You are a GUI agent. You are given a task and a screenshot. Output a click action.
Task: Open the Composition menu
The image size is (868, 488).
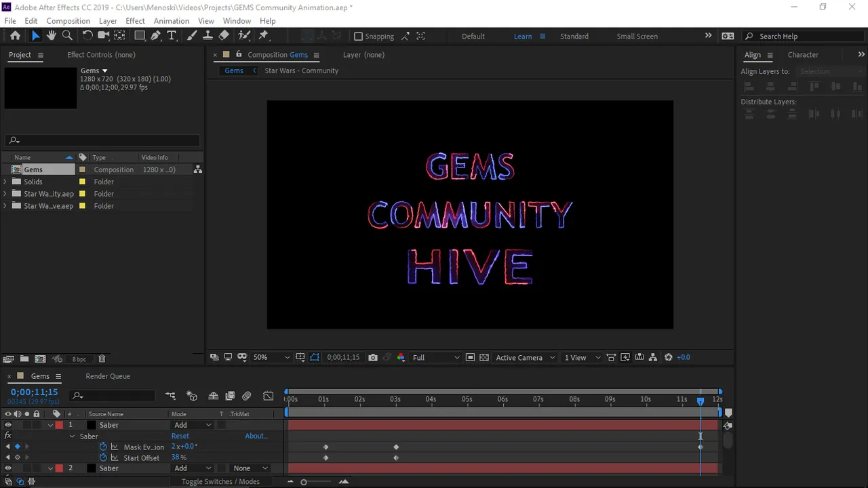(x=68, y=21)
